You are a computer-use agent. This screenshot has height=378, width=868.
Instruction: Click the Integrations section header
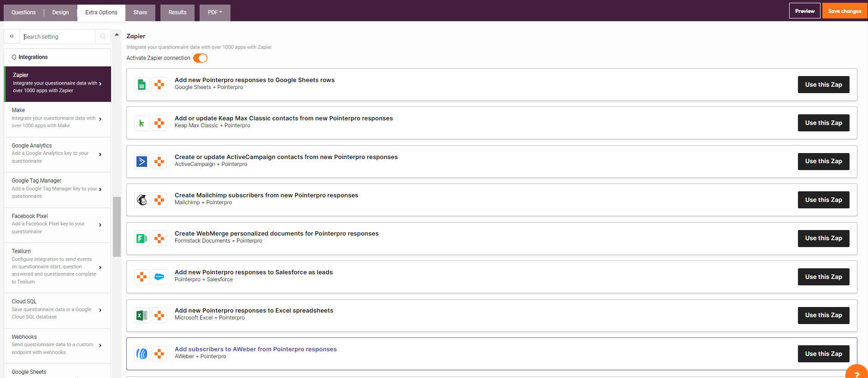tap(57, 57)
